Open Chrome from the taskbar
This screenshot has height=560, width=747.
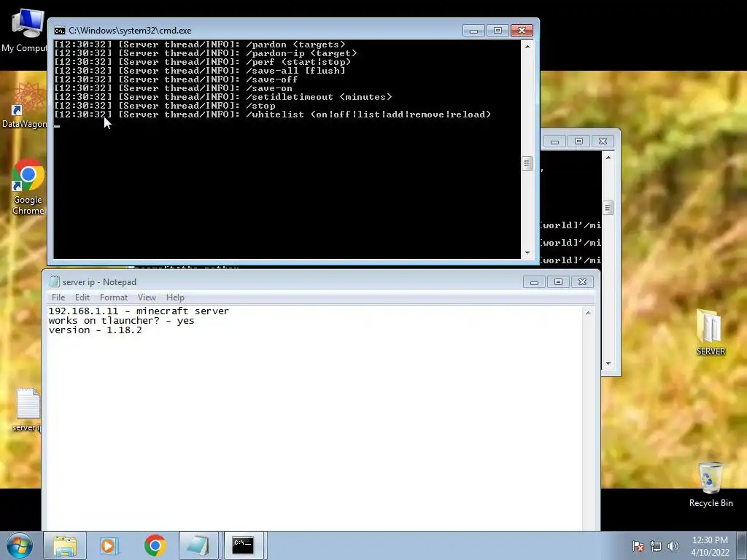(155, 545)
